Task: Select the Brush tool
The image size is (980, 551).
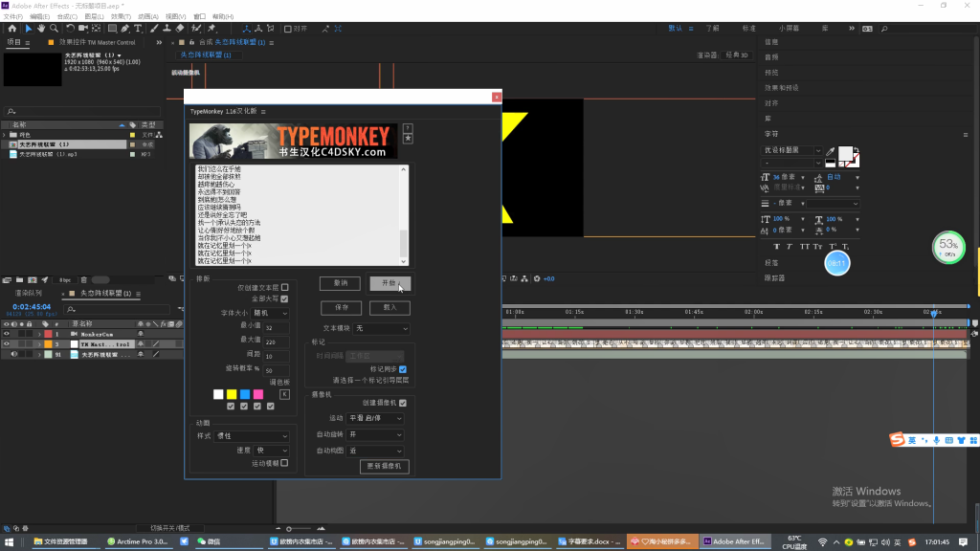Action: point(154,29)
